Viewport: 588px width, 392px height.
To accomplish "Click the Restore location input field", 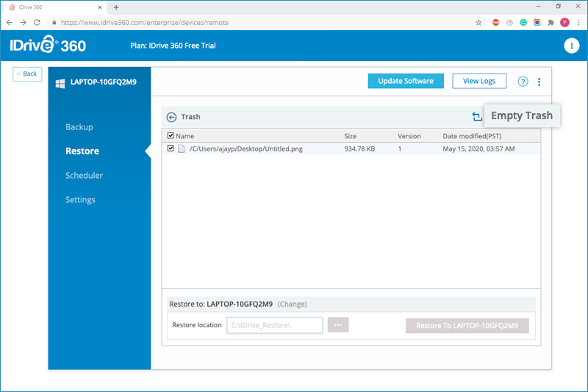I will point(274,325).
